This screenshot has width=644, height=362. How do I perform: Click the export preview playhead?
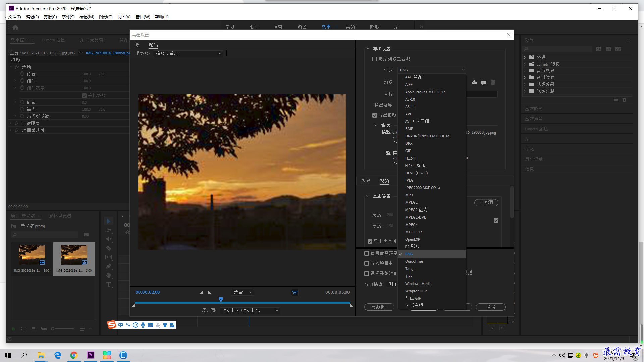(x=221, y=300)
